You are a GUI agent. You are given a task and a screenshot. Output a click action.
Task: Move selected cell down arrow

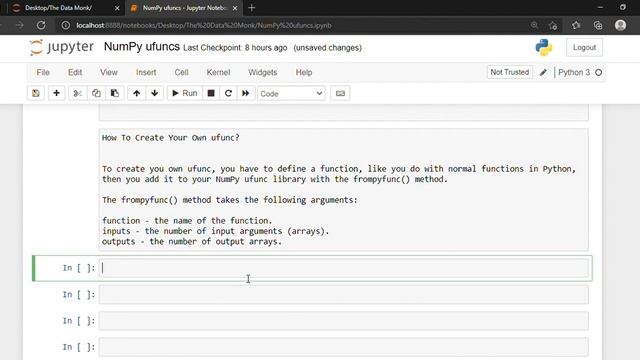[x=155, y=93]
